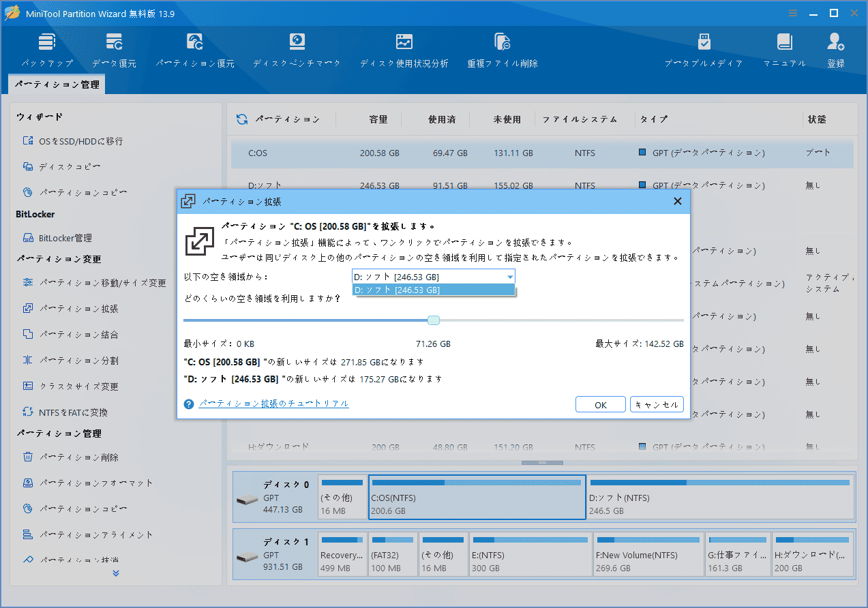Click the 71.26 GB slider value

[x=433, y=344]
